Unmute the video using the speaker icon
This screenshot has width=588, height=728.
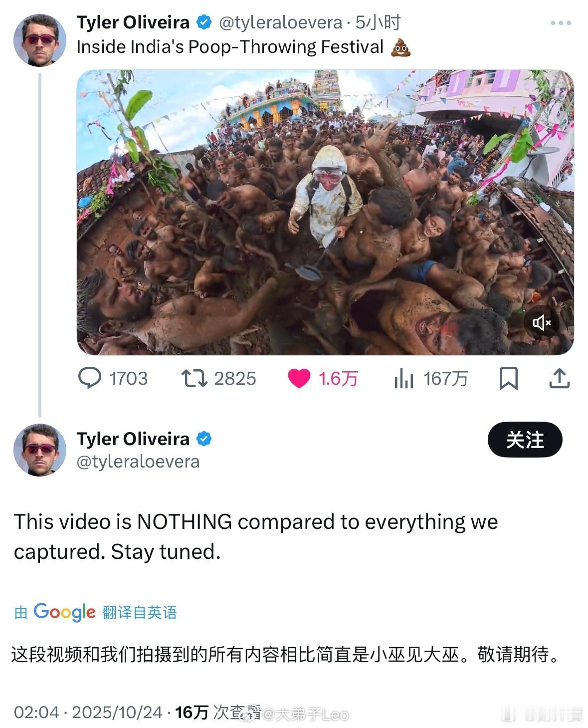click(542, 323)
